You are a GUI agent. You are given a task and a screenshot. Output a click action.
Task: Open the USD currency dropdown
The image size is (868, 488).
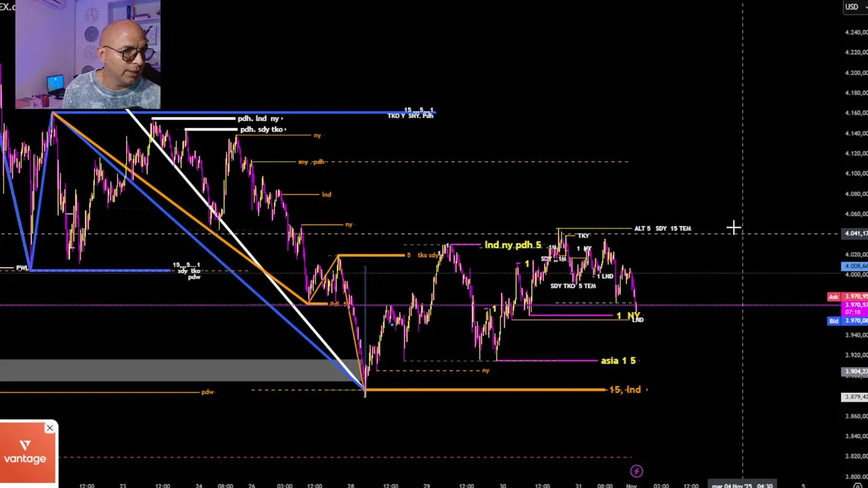click(854, 7)
